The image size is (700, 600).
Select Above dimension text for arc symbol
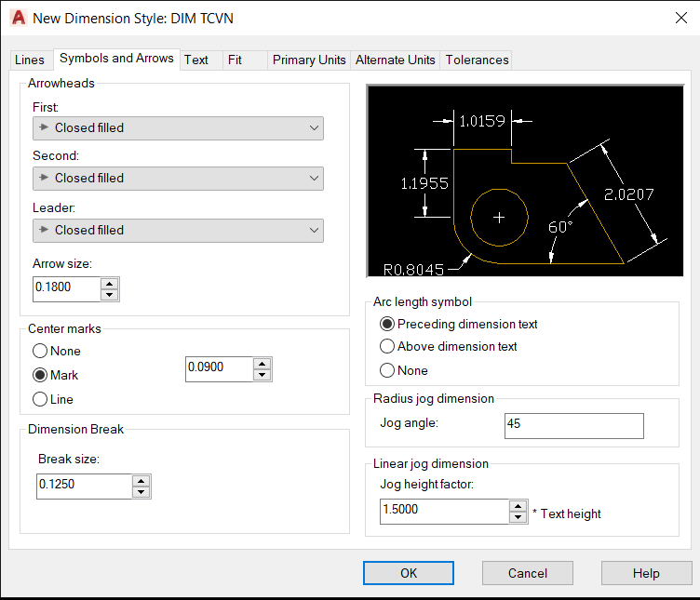point(387,346)
